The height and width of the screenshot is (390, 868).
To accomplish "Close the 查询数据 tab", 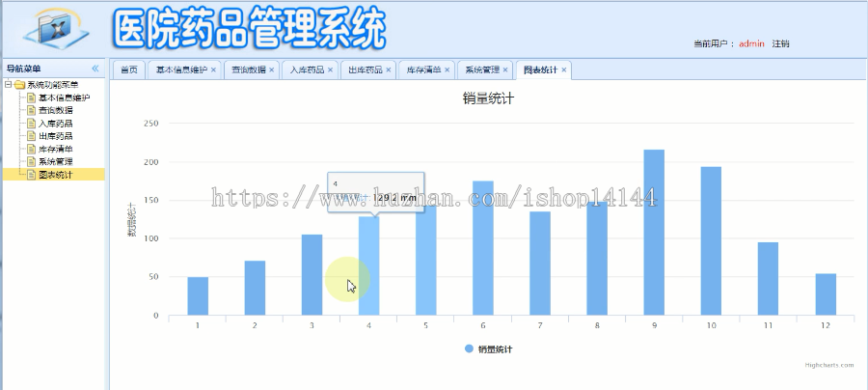I will (x=272, y=70).
